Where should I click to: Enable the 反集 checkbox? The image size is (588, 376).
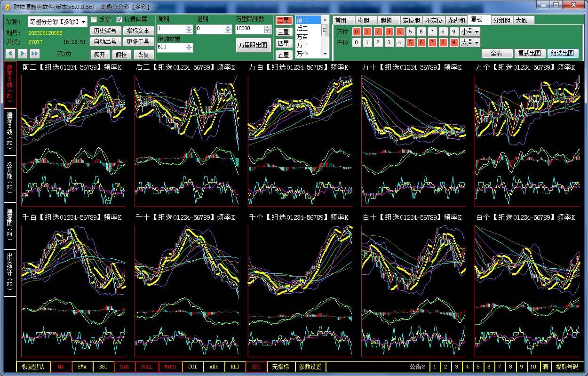click(94, 20)
